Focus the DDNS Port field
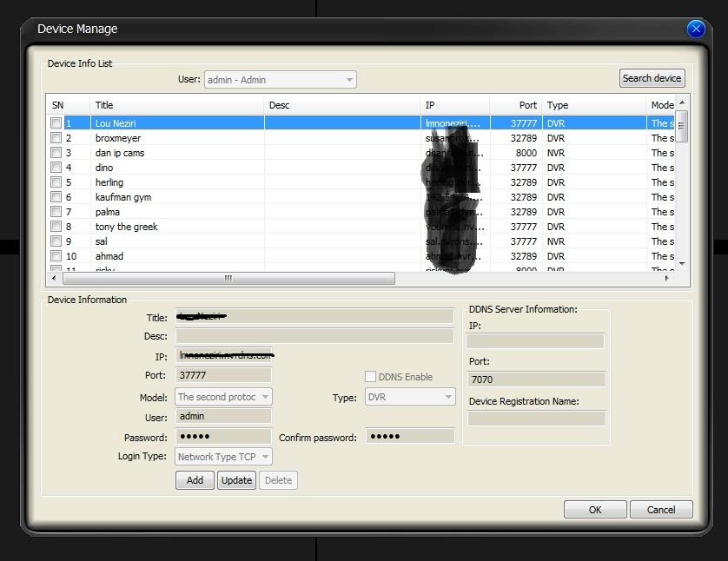 (536, 379)
